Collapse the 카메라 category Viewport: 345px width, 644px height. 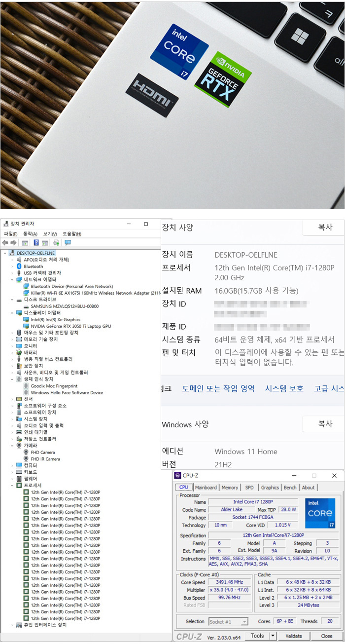coord(12,446)
